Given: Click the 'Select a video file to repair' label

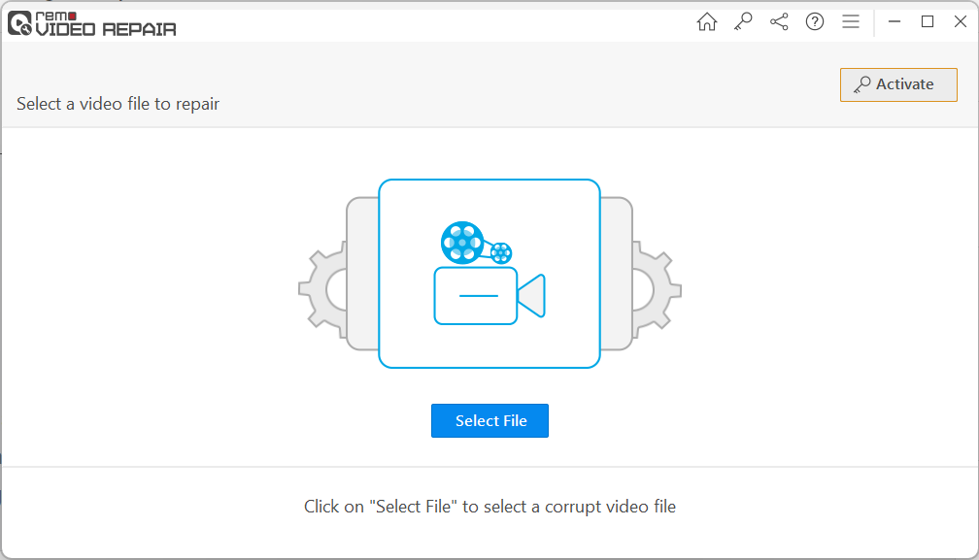Looking at the screenshot, I should pos(118,104).
